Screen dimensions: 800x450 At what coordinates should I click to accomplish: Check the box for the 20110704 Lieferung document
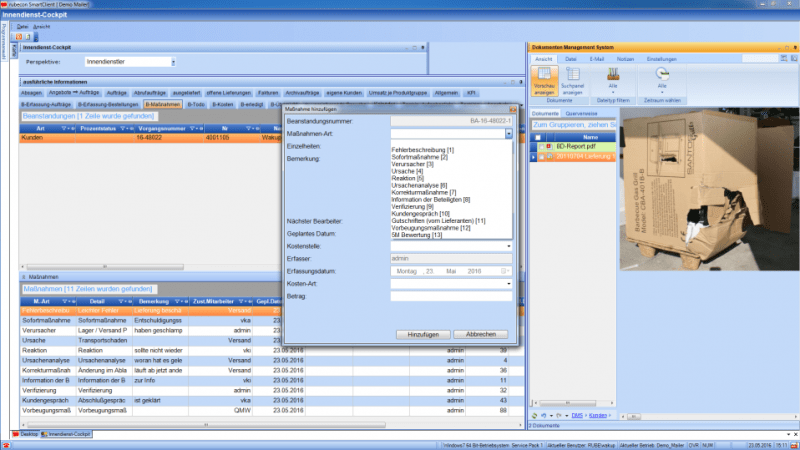541,155
